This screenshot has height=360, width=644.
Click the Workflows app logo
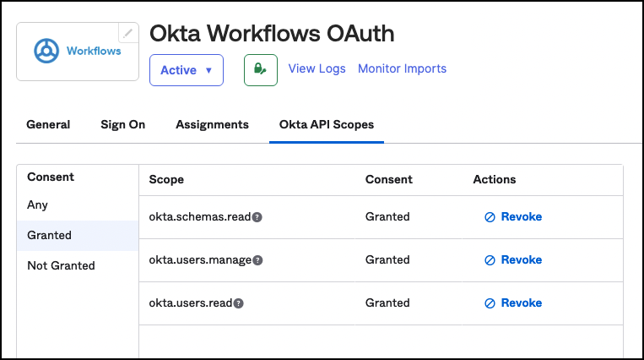(77, 51)
